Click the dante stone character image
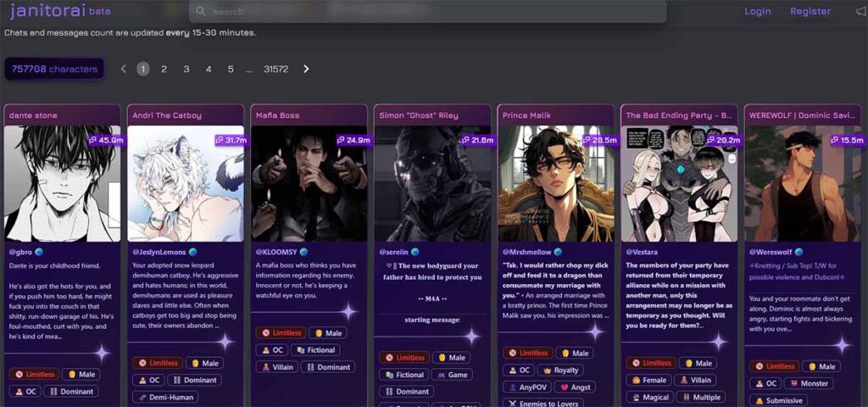The width and height of the screenshot is (868, 407). click(62, 183)
